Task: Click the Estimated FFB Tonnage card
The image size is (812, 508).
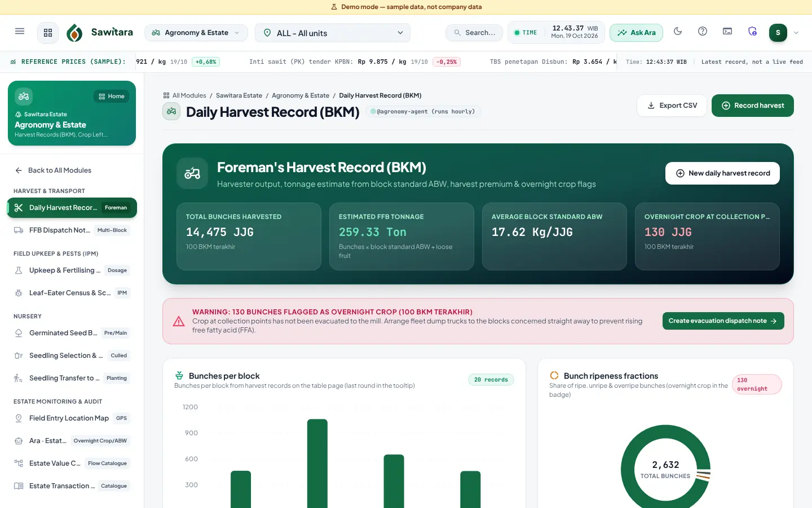Action: point(401,237)
